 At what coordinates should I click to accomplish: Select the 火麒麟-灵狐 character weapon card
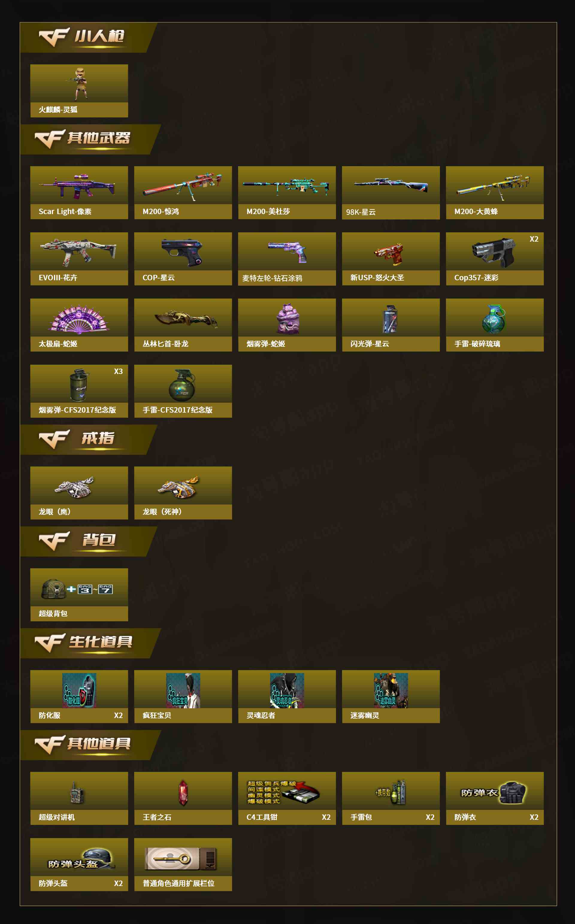coord(79,91)
